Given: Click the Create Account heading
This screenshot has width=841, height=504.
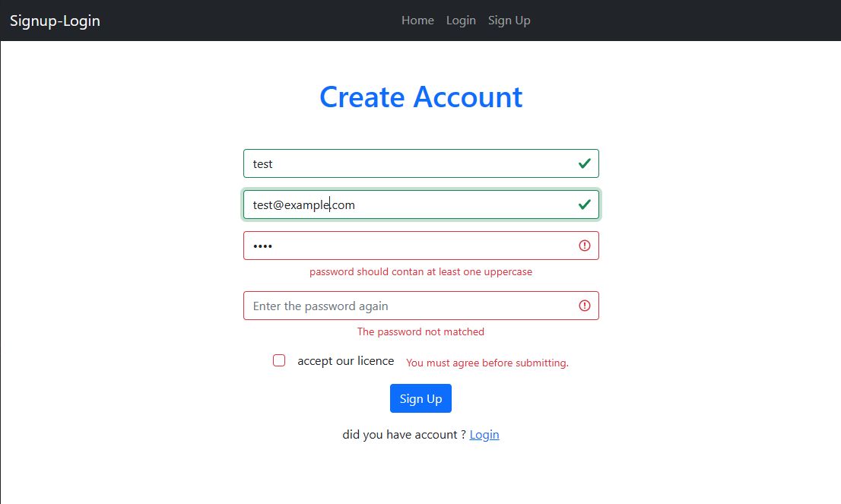Looking at the screenshot, I should coord(420,97).
